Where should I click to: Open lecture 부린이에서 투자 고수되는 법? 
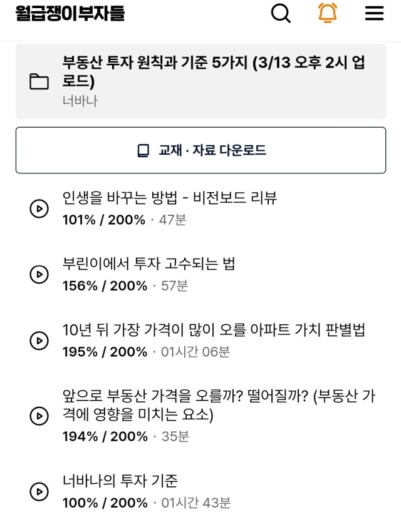(148, 263)
